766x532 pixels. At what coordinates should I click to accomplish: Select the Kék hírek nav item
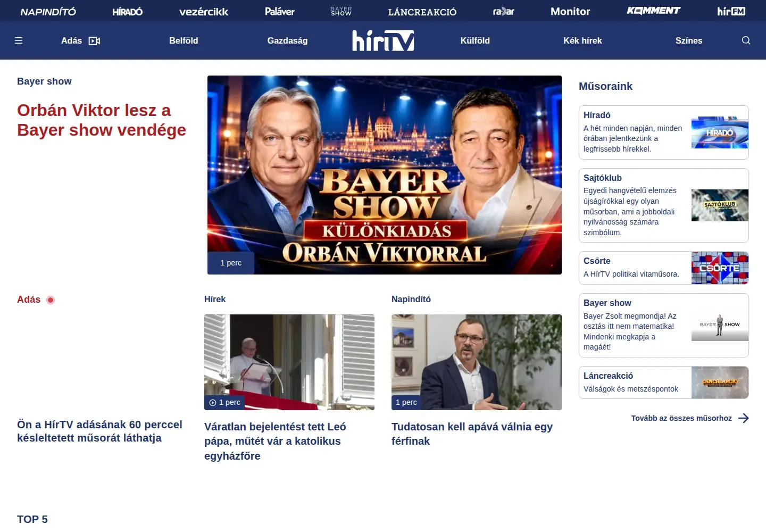click(x=582, y=41)
